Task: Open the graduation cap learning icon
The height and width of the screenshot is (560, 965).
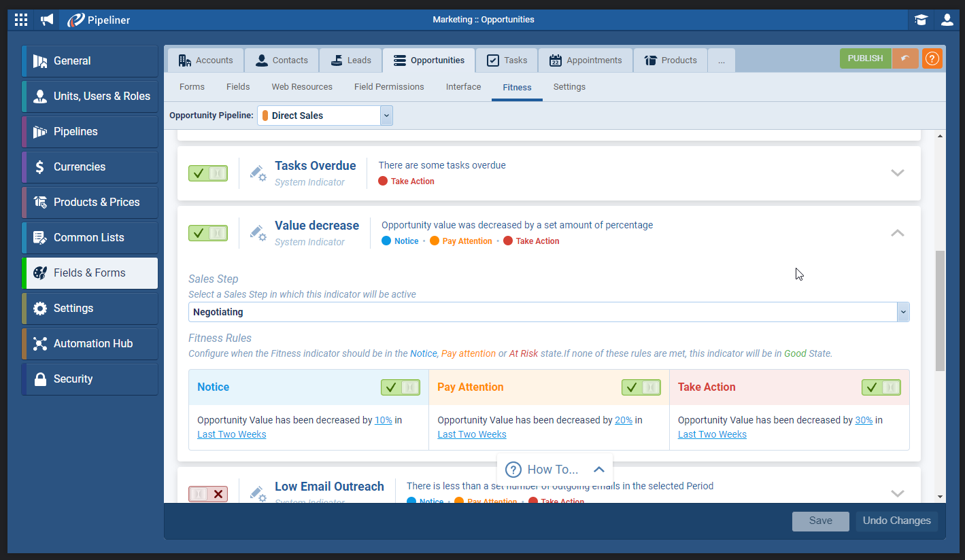Action: (921, 20)
